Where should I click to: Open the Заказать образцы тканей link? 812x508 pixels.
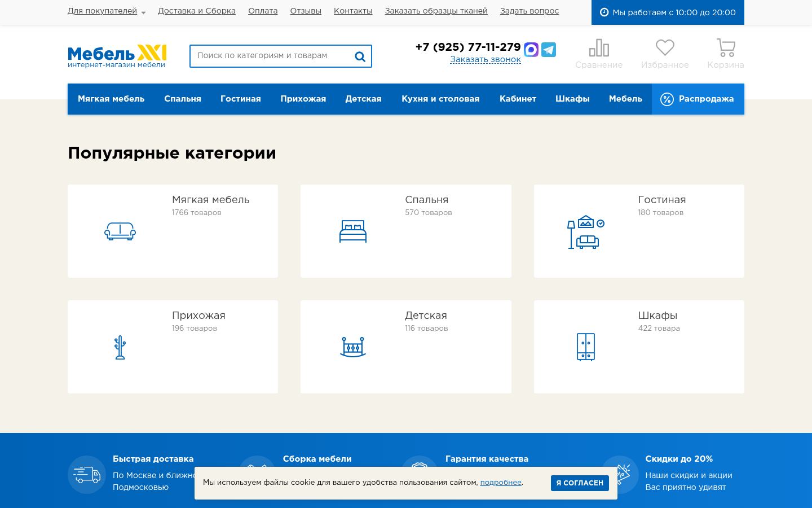point(436,11)
